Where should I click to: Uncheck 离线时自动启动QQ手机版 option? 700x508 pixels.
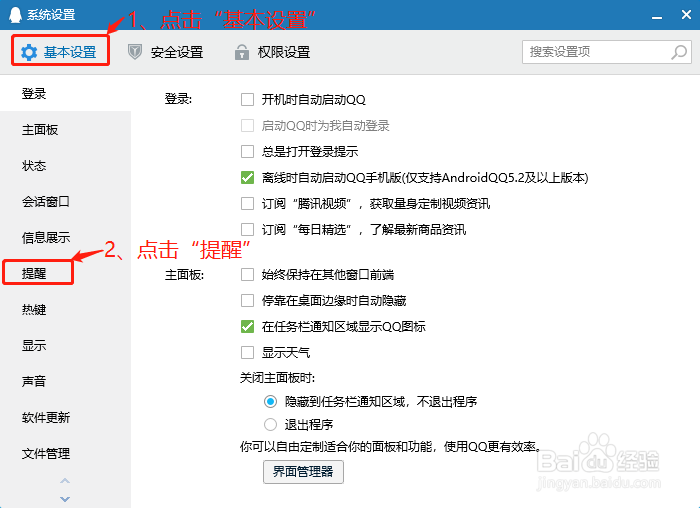pos(247,177)
